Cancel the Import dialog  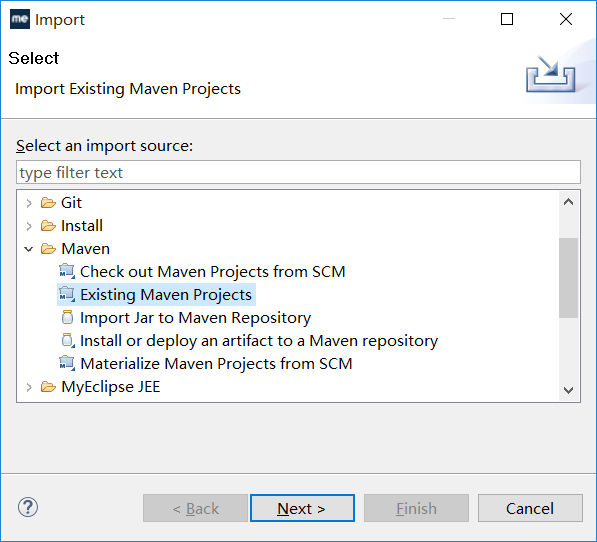530,508
